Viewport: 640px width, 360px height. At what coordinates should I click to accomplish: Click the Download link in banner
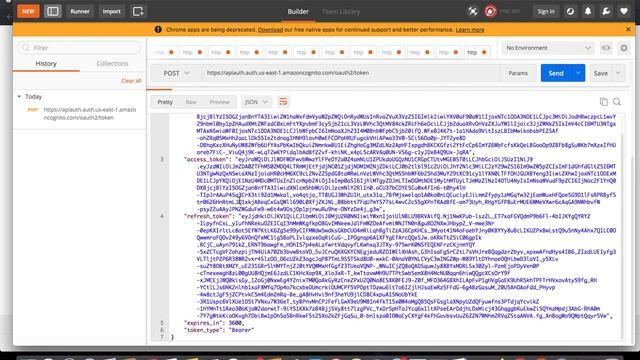point(270,30)
